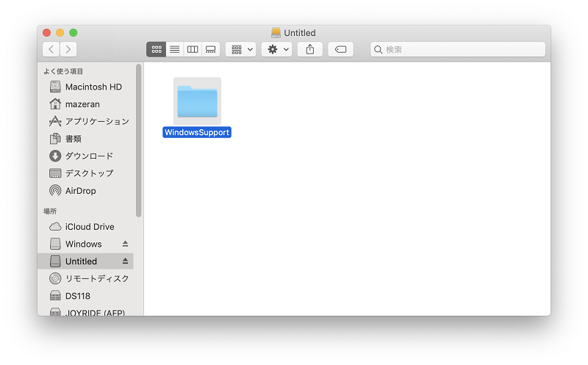Open Macintosh HD in sidebar

(86, 87)
